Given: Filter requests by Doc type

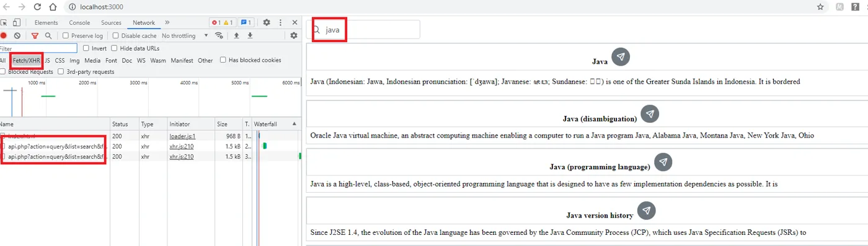Looking at the screenshot, I should tap(126, 61).
